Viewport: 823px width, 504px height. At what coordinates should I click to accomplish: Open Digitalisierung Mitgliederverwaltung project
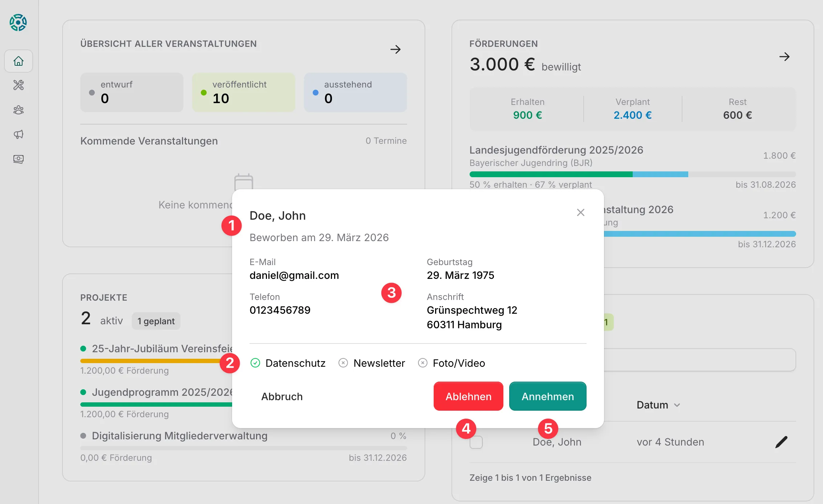pos(180,436)
